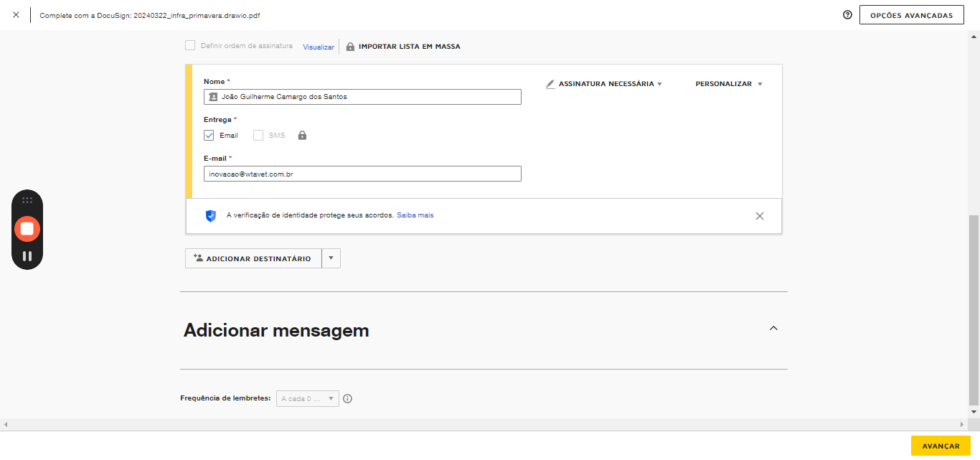Check the SMS delivery checkbox
This screenshot has width=980, height=460.
pos(258,135)
